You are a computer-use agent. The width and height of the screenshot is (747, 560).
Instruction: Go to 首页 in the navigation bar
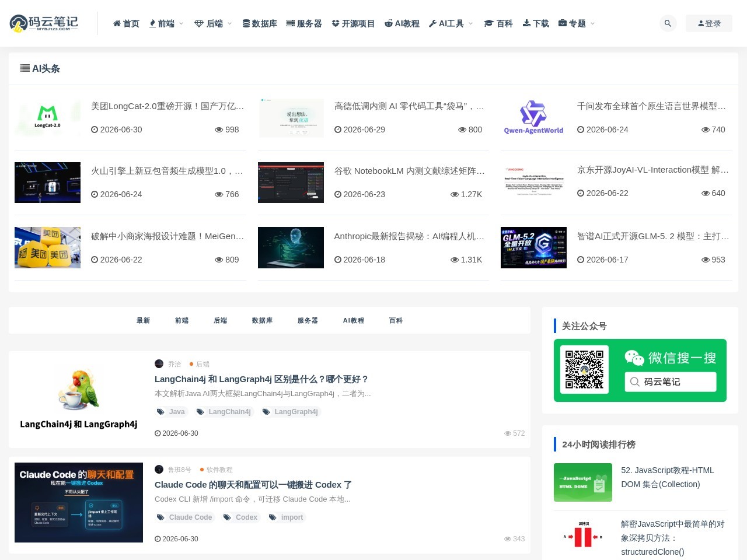(x=126, y=23)
